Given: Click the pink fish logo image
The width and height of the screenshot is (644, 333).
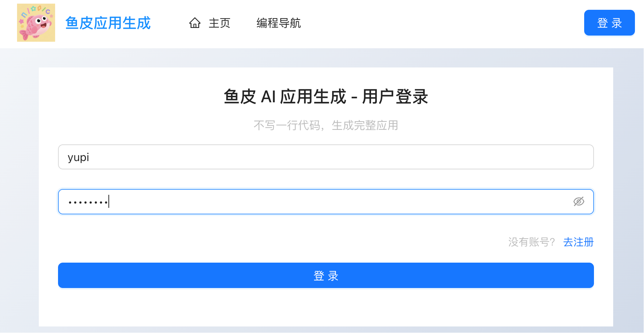Looking at the screenshot, I should pos(36,23).
